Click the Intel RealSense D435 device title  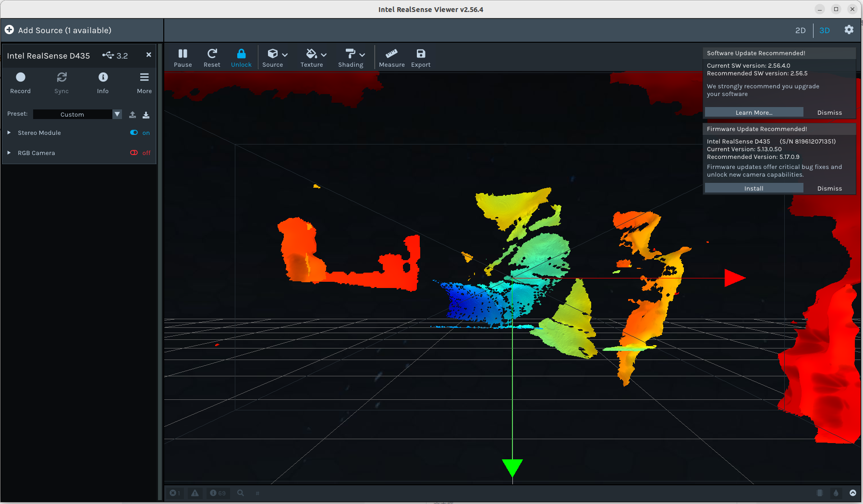(49, 56)
